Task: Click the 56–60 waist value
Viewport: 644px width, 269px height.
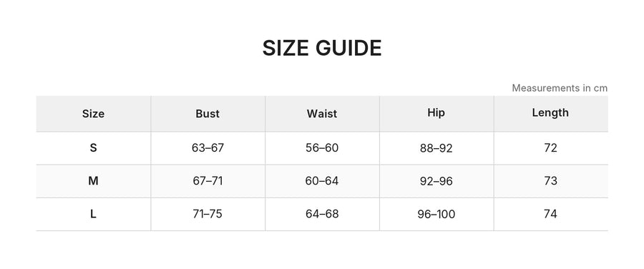Action: [322, 148]
